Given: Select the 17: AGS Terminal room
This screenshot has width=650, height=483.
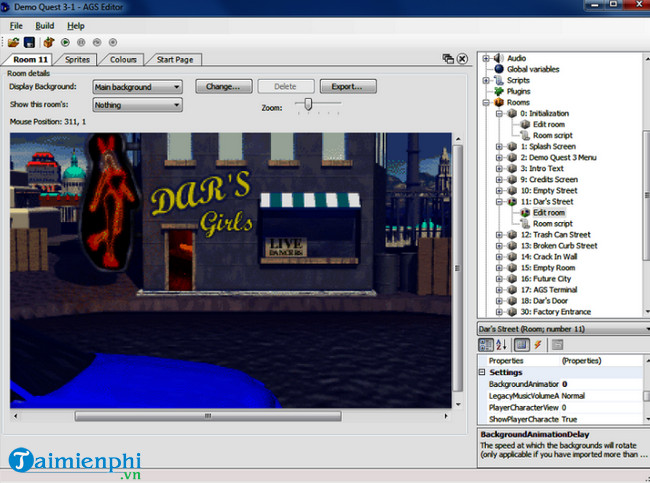Looking at the screenshot, I should click(549, 290).
